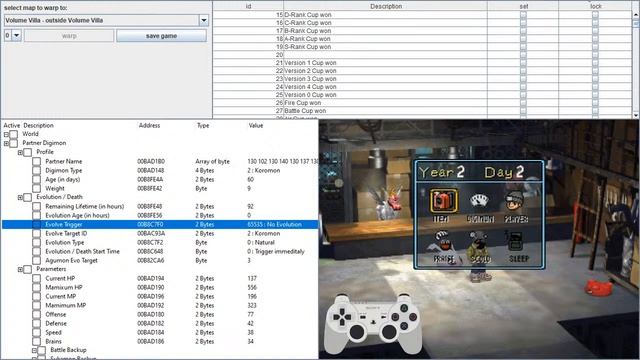Toggle lock checkbox for S-Rank Cup won
The height and width of the screenshot is (360, 640).
pos(595,47)
